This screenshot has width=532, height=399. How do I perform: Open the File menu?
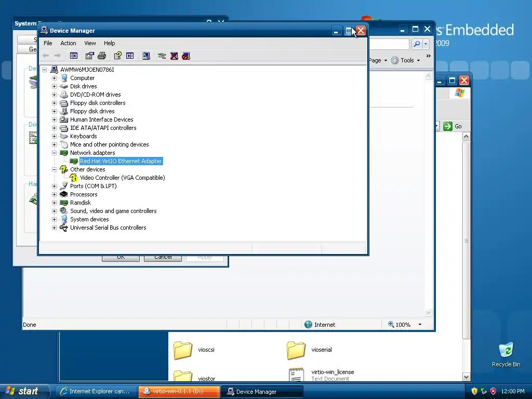pyautogui.click(x=48, y=43)
